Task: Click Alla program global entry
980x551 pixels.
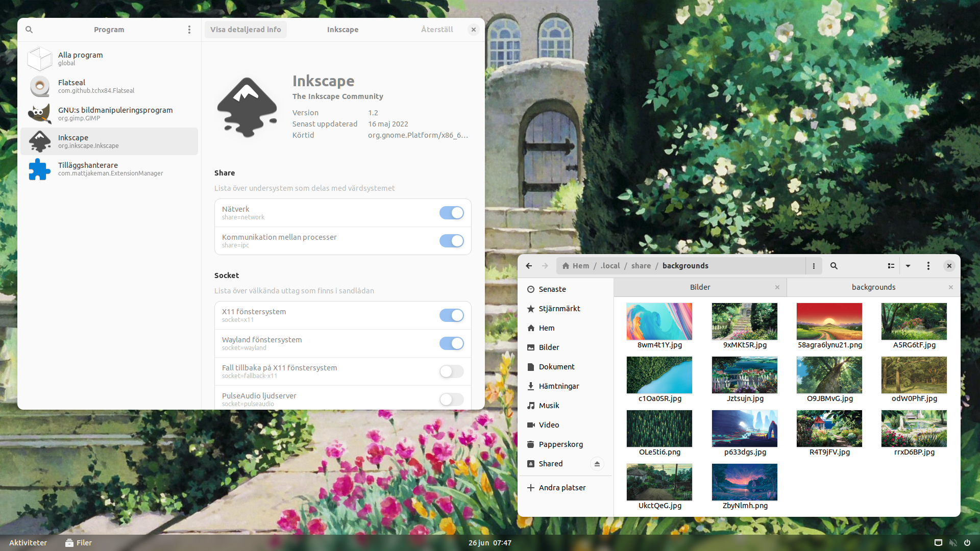Action: (x=109, y=58)
